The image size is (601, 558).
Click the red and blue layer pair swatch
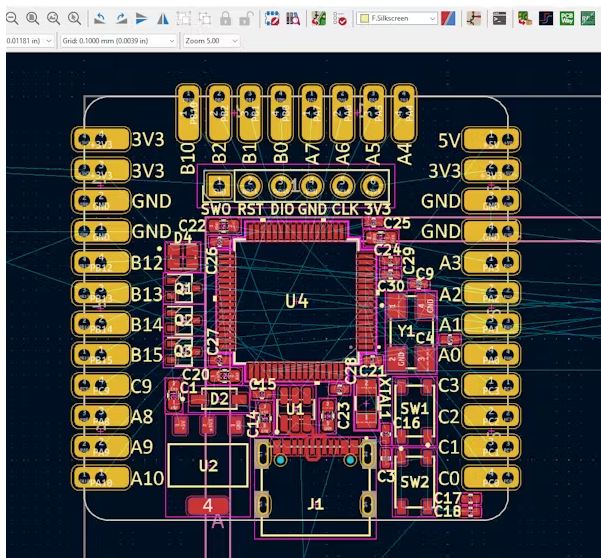448,18
